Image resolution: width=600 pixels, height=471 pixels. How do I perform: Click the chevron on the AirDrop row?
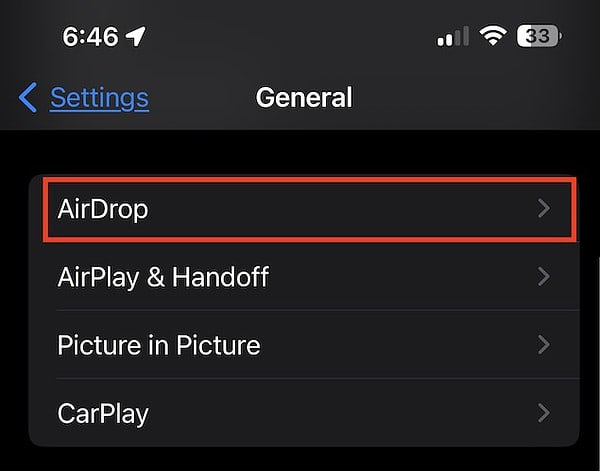click(544, 209)
